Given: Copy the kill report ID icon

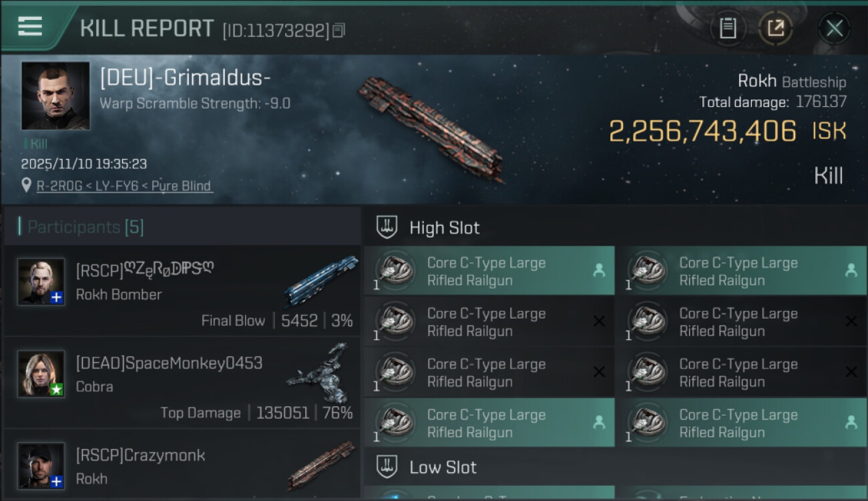Looking at the screenshot, I should tap(339, 31).
